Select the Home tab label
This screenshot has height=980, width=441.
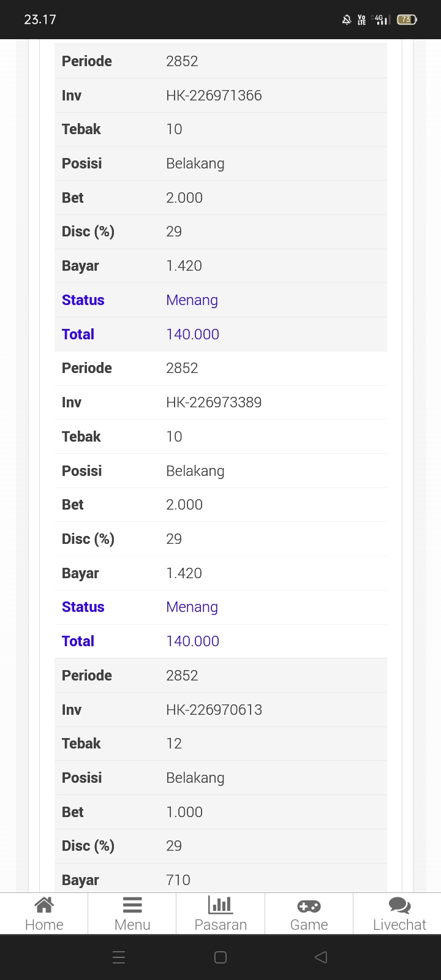pos(44,924)
